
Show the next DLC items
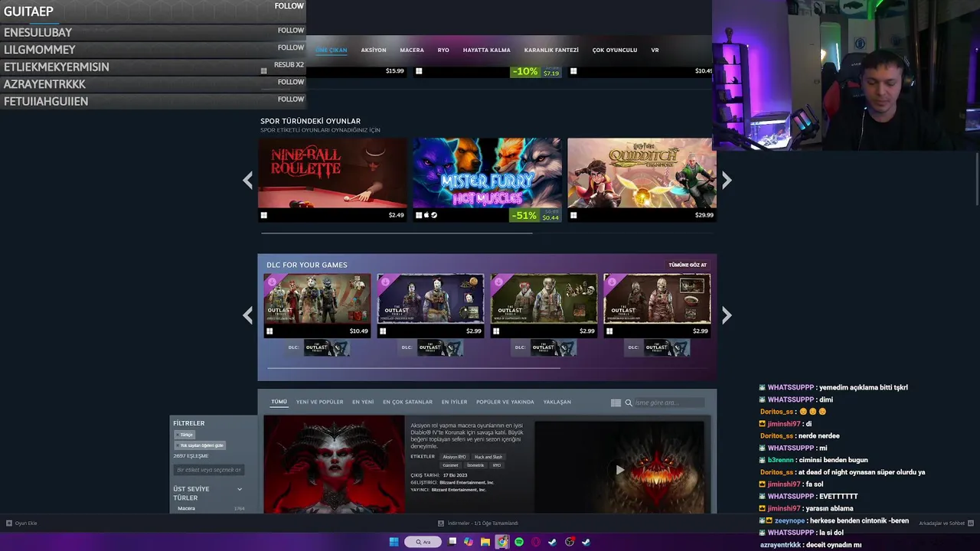click(x=727, y=315)
